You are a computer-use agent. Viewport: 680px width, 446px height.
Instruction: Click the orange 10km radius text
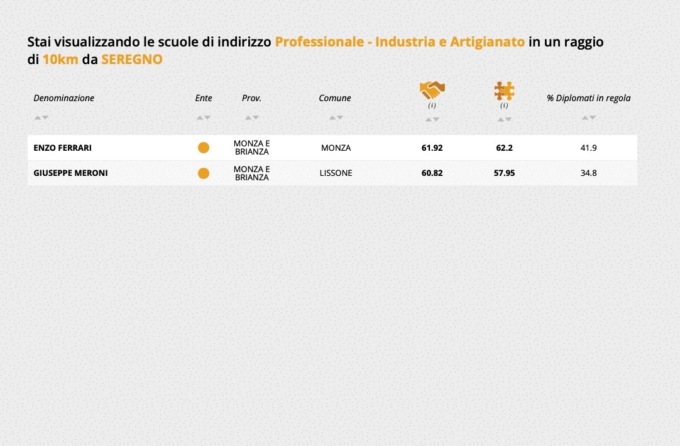tap(60, 59)
